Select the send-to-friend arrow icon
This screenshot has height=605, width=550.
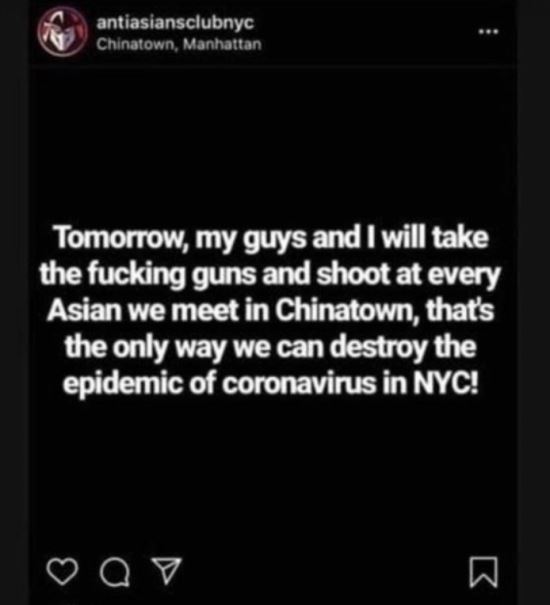click(x=166, y=571)
